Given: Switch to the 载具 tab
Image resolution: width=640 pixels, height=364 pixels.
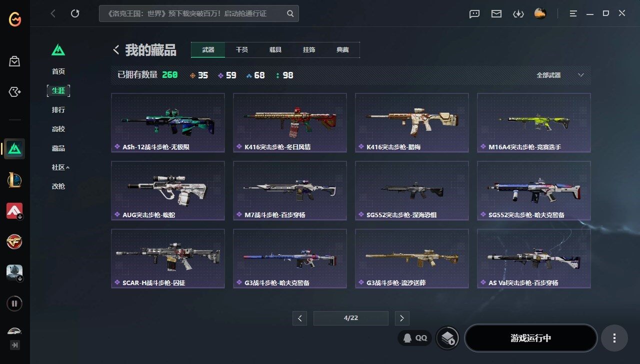Looking at the screenshot, I should click(x=275, y=50).
